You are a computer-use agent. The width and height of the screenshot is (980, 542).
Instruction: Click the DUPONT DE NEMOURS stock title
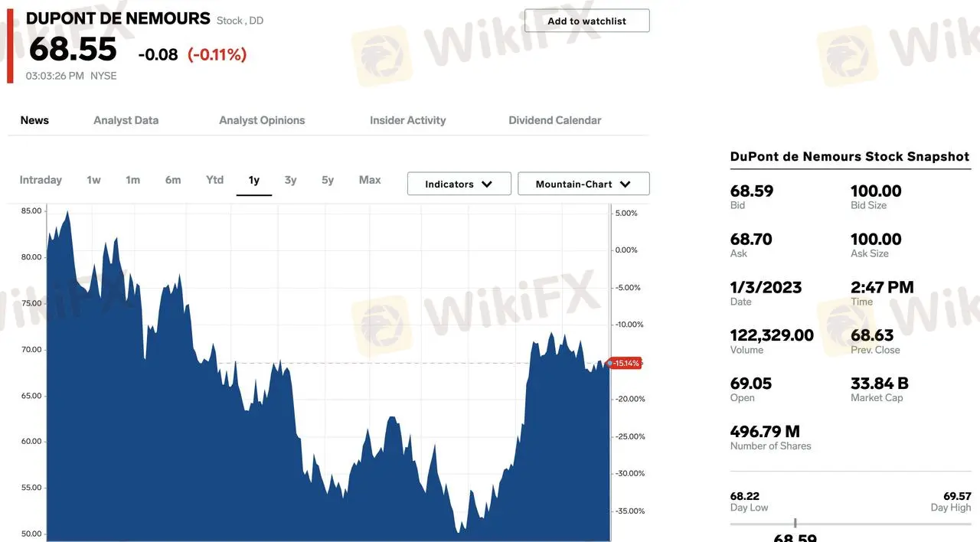pos(118,18)
